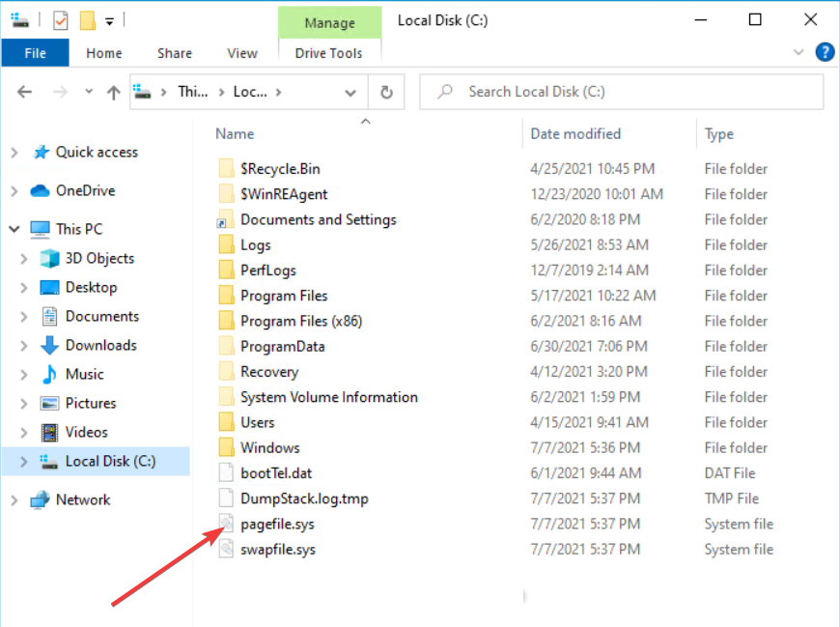Expand the 3D Objects tree node
840x627 pixels.
pos(23,259)
